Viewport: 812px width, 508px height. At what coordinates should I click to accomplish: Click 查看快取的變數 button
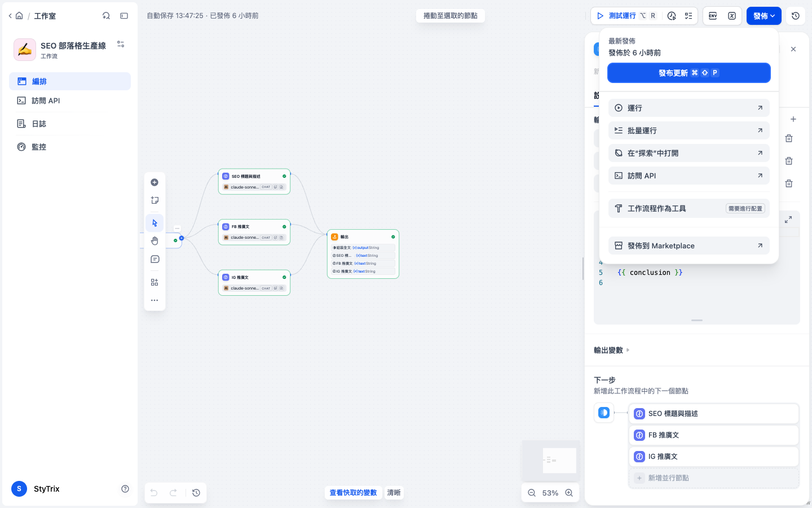click(x=353, y=493)
